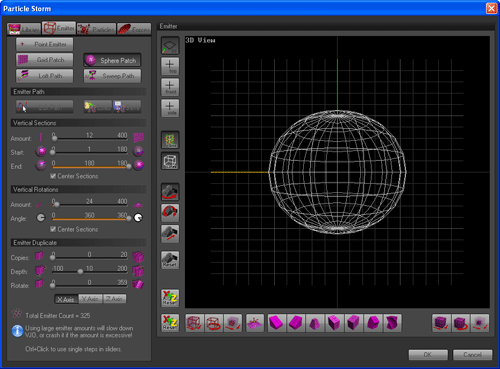
Task: Click the Emitter Path section header
Action: pyautogui.click(x=78, y=92)
